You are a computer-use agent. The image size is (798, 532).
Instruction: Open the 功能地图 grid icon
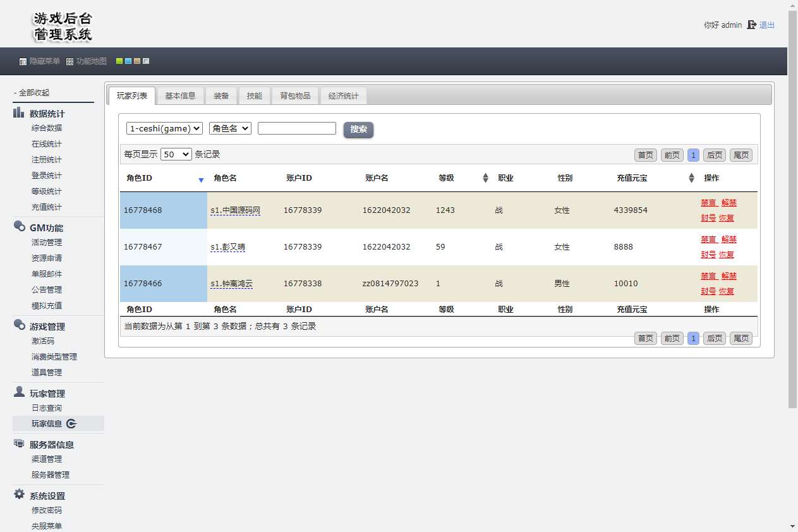70,61
